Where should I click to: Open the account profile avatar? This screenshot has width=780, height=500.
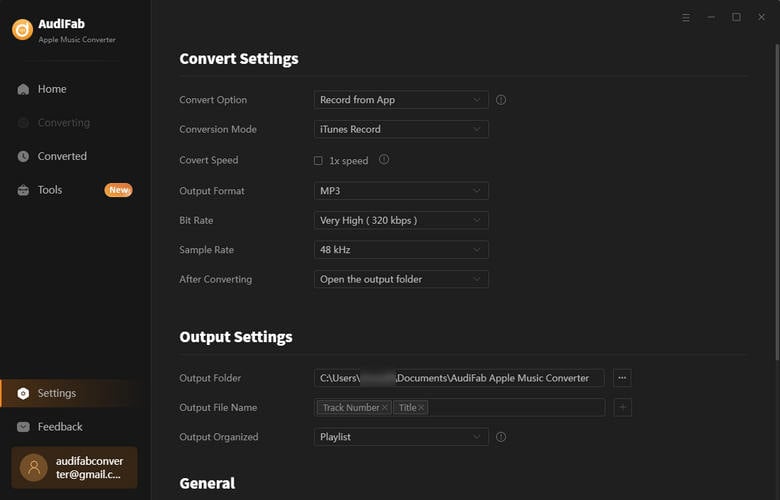pos(34,468)
